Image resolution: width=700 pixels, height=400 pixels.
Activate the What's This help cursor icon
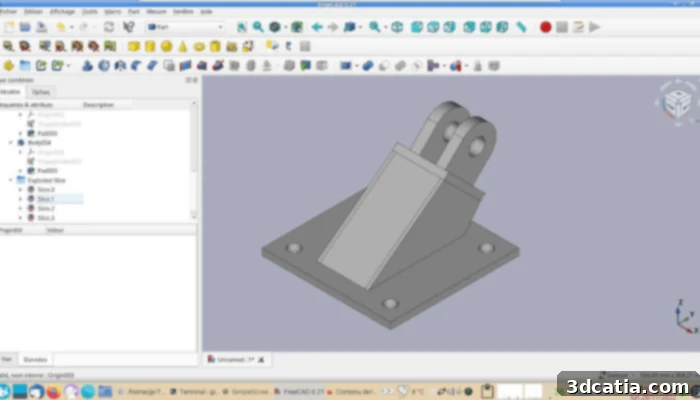[129, 27]
